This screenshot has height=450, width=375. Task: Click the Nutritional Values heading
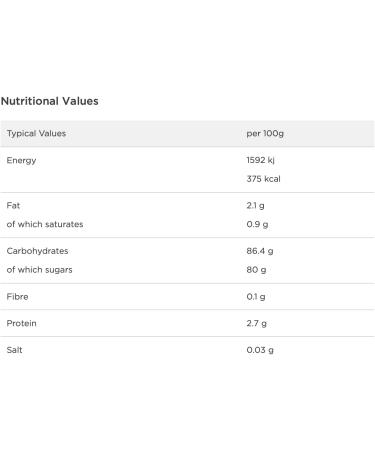(x=50, y=101)
